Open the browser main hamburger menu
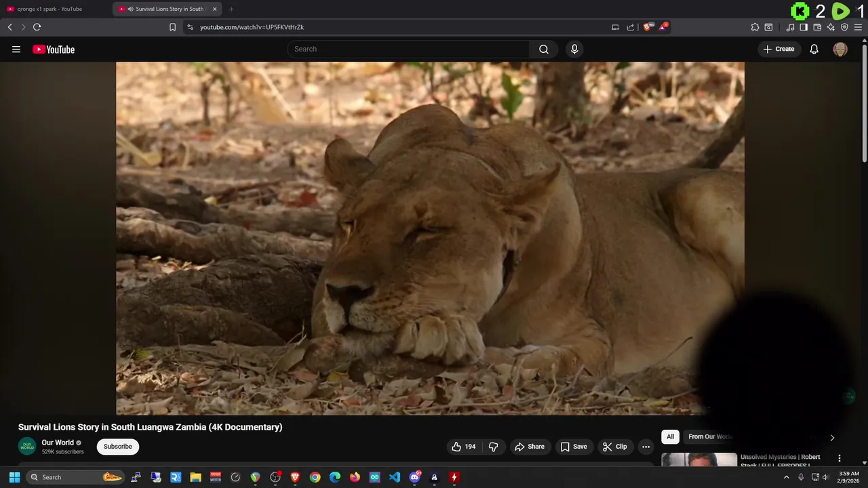The image size is (868, 488). pos(859,27)
